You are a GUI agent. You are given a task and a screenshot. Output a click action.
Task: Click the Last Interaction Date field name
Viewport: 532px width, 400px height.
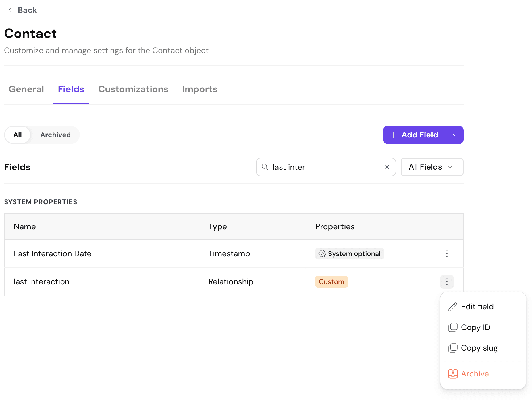(x=53, y=254)
